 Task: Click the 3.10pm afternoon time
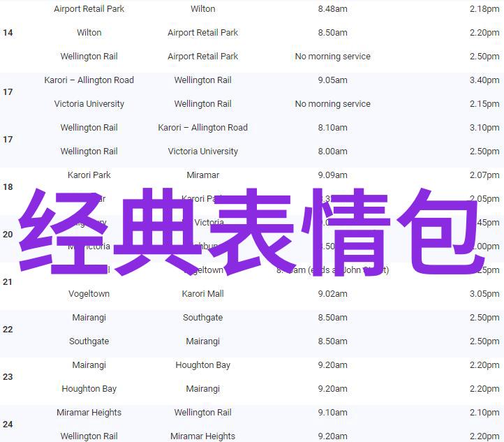point(484,128)
